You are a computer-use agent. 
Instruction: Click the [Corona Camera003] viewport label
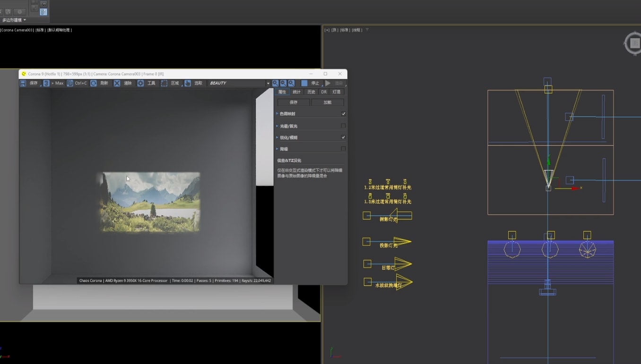coord(17,30)
